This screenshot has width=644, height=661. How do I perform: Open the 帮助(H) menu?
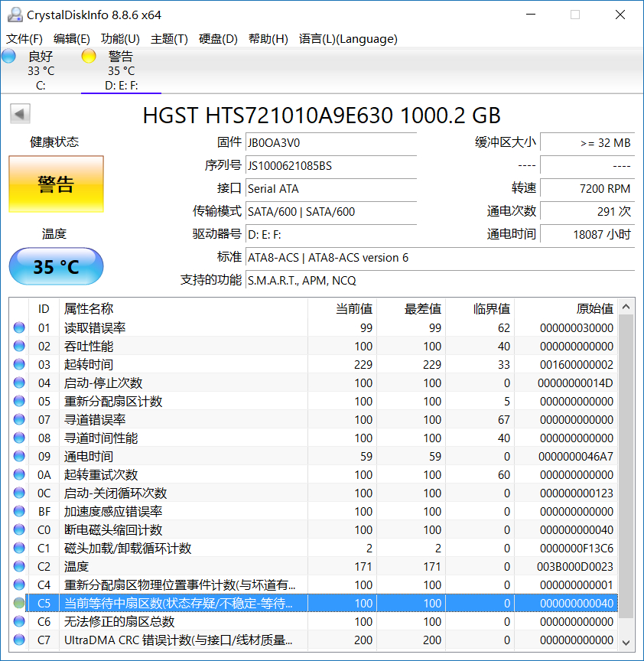point(268,39)
